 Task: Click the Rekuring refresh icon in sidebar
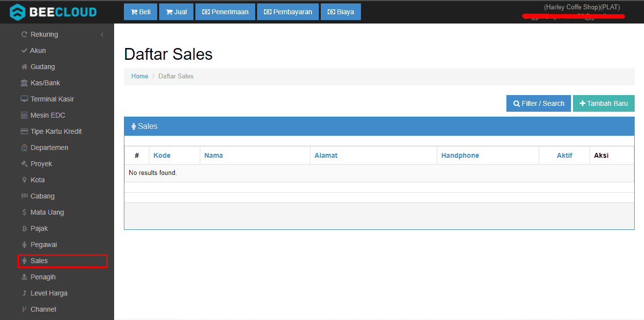(x=24, y=34)
